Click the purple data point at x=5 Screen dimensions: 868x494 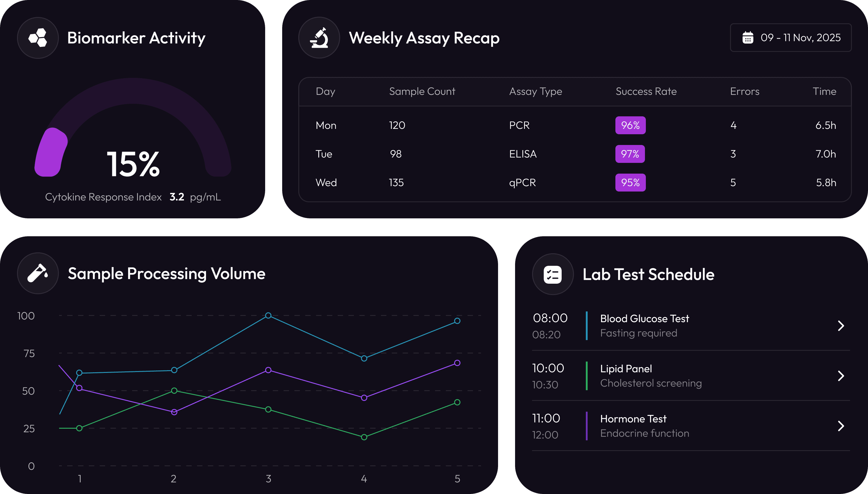457,363
